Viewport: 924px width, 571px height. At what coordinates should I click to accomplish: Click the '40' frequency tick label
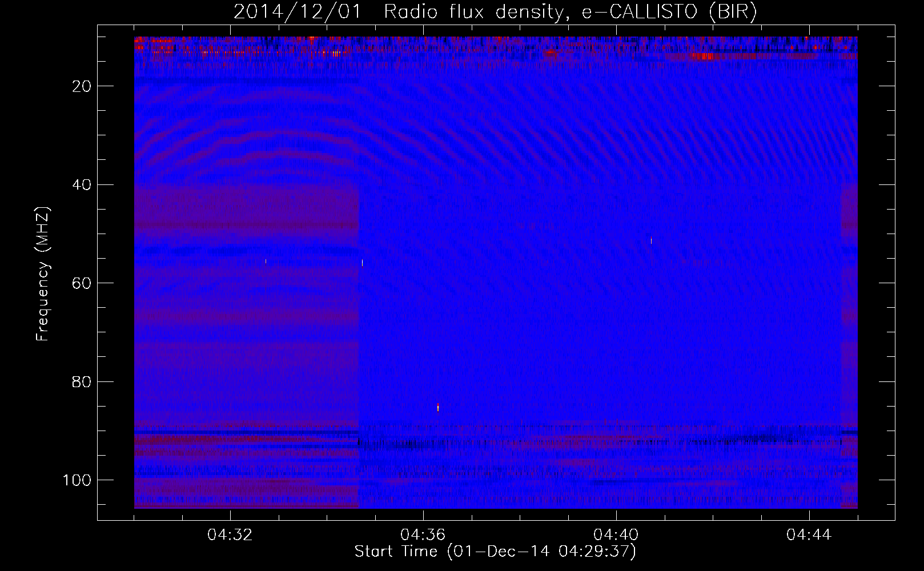(82, 185)
